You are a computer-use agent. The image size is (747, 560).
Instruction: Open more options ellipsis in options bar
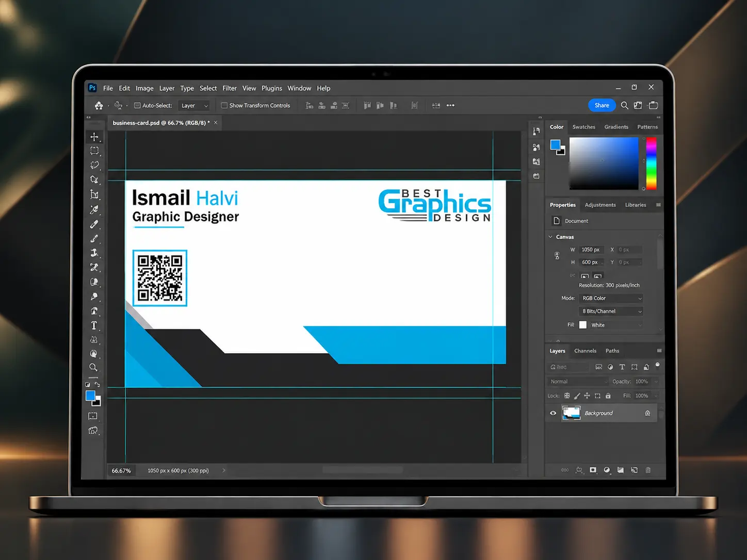[450, 105]
